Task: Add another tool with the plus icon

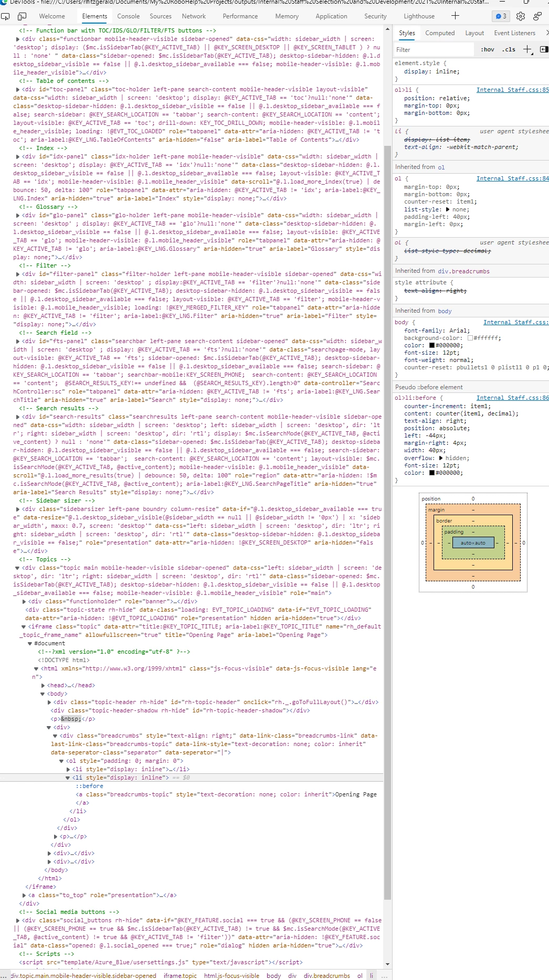Action: click(455, 16)
